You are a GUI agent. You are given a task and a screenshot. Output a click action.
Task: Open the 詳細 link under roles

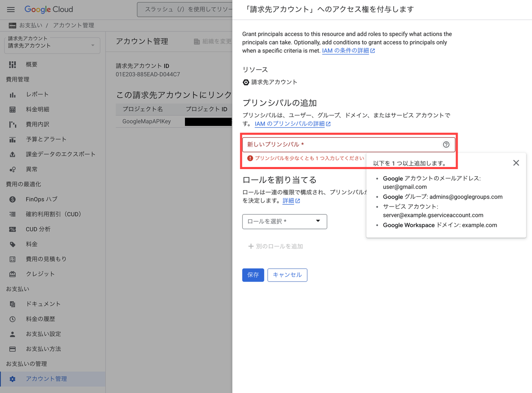pyautogui.click(x=291, y=201)
